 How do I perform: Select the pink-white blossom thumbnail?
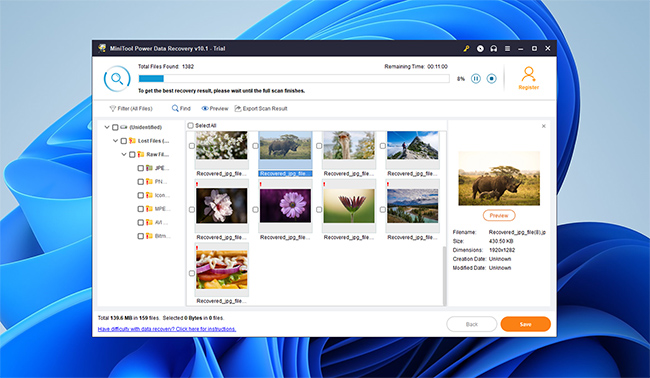tap(221, 206)
